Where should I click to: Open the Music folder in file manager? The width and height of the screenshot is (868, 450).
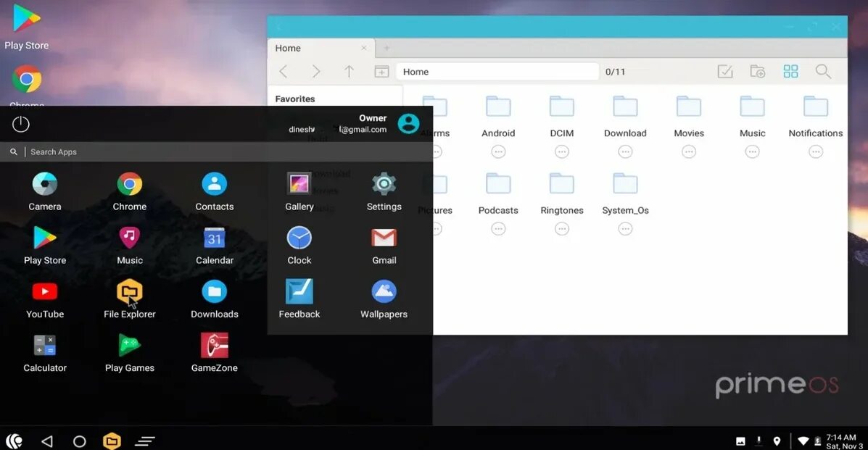point(752,116)
